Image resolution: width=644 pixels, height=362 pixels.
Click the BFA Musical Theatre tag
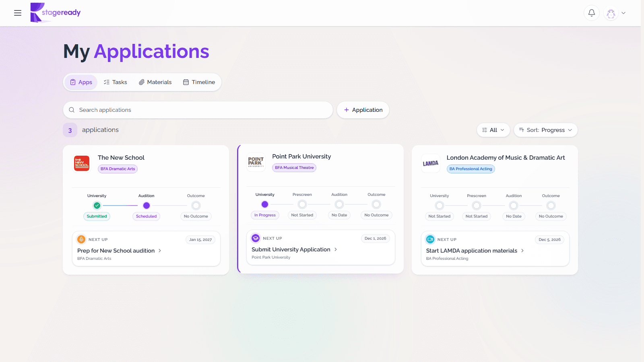pyautogui.click(x=294, y=168)
